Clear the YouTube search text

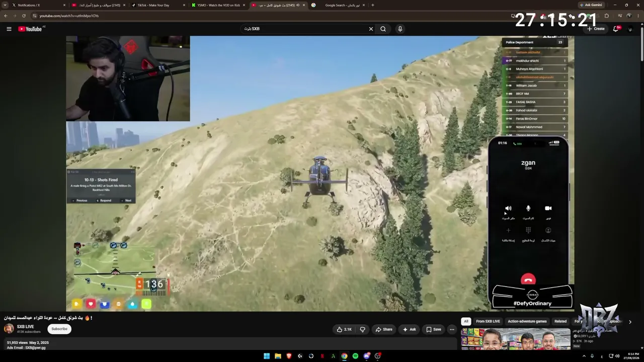coord(371,29)
